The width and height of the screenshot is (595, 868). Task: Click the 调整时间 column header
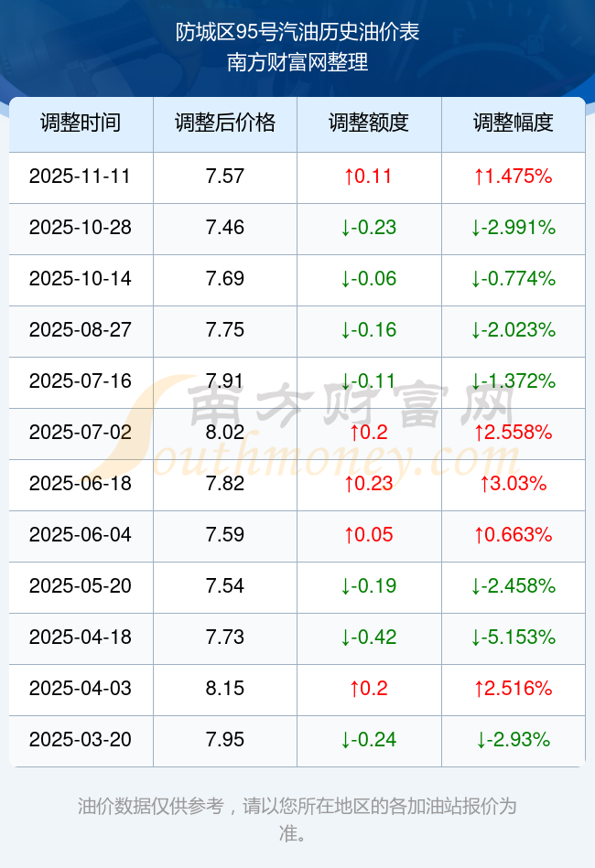tap(81, 123)
